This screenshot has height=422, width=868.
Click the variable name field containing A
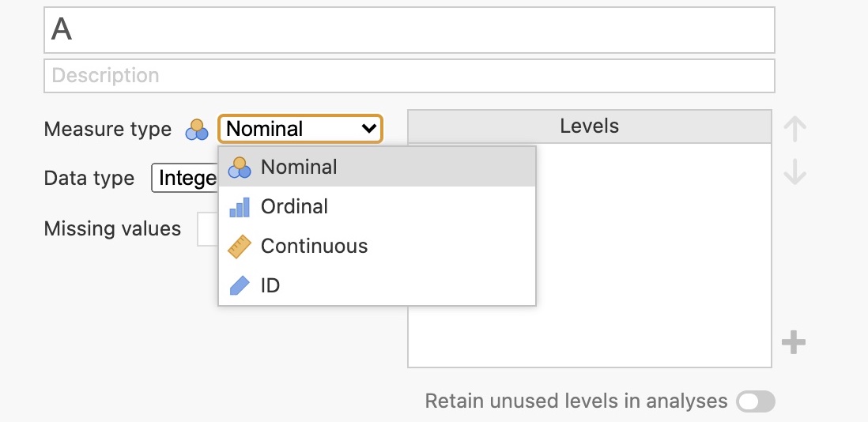tap(409, 30)
